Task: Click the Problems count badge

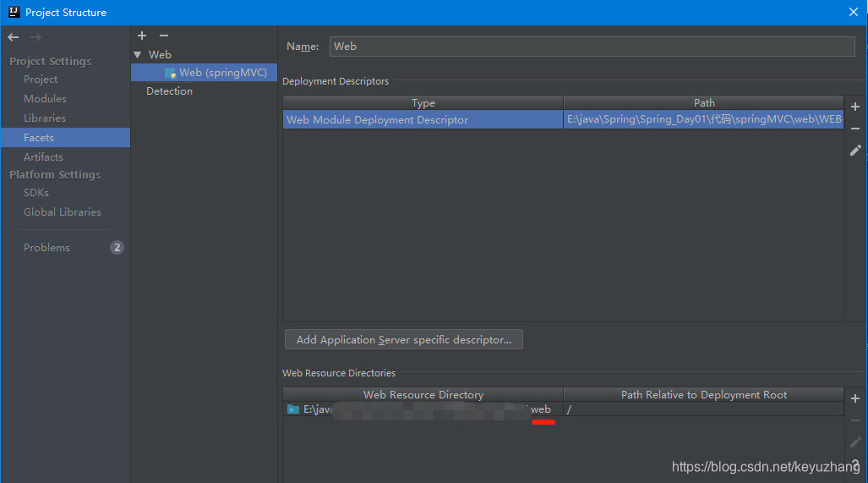Action: click(117, 248)
